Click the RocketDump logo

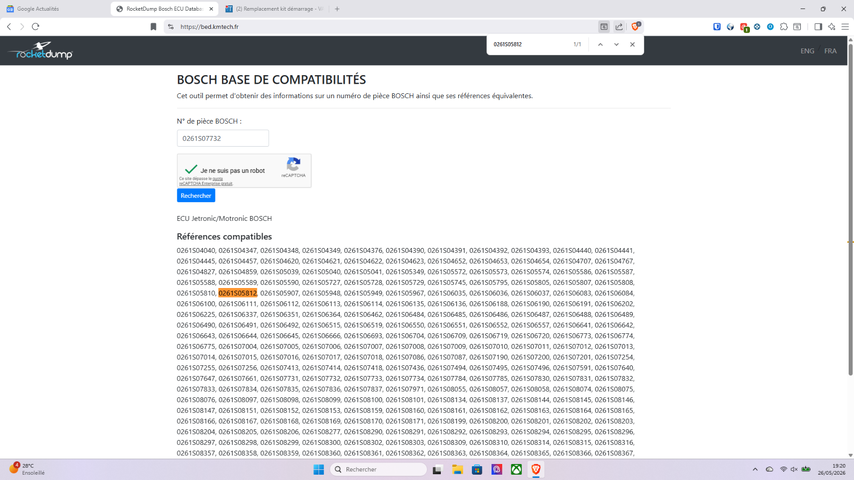click(40, 51)
